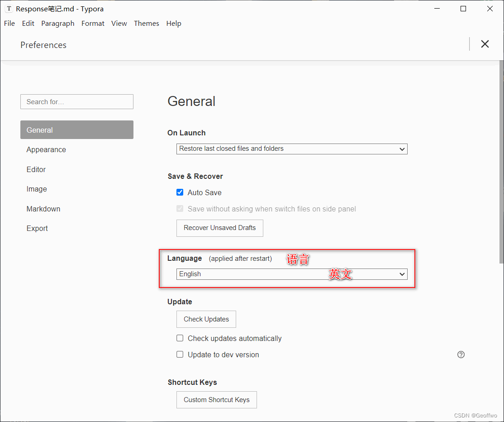This screenshot has height=422, width=504.
Task: Toggle the Auto Save checkbox
Action: [180, 192]
